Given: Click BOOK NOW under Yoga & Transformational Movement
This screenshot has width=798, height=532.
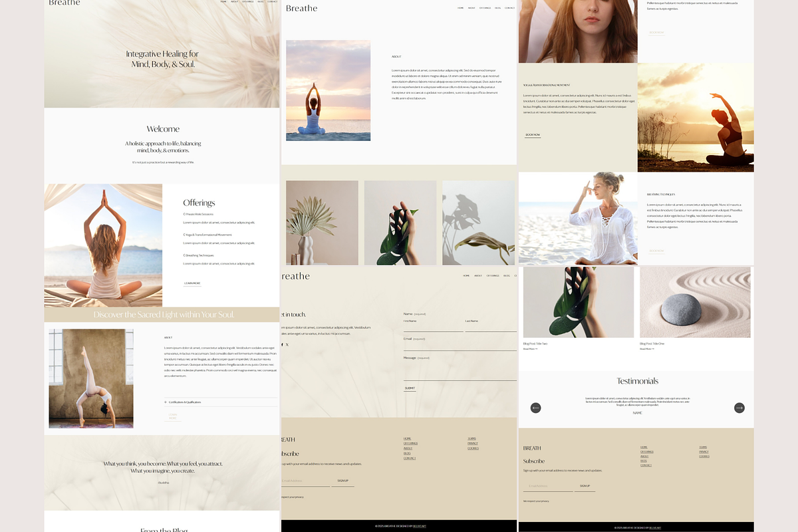Looking at the screenshot, I should (533, 135).
